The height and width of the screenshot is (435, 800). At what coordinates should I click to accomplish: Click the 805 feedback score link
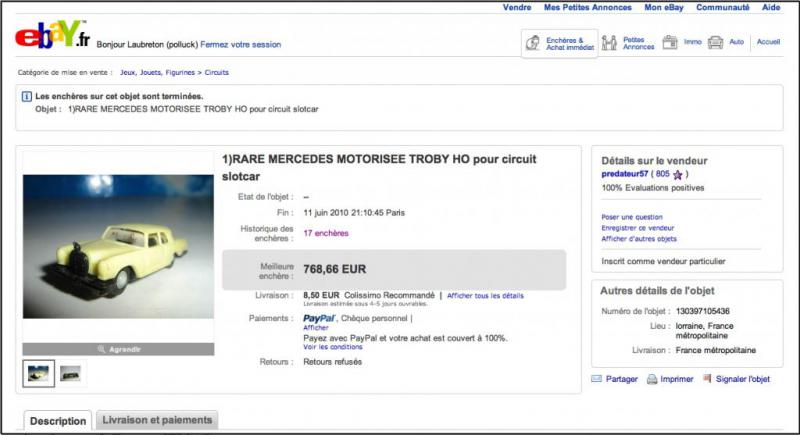point(662,174)
